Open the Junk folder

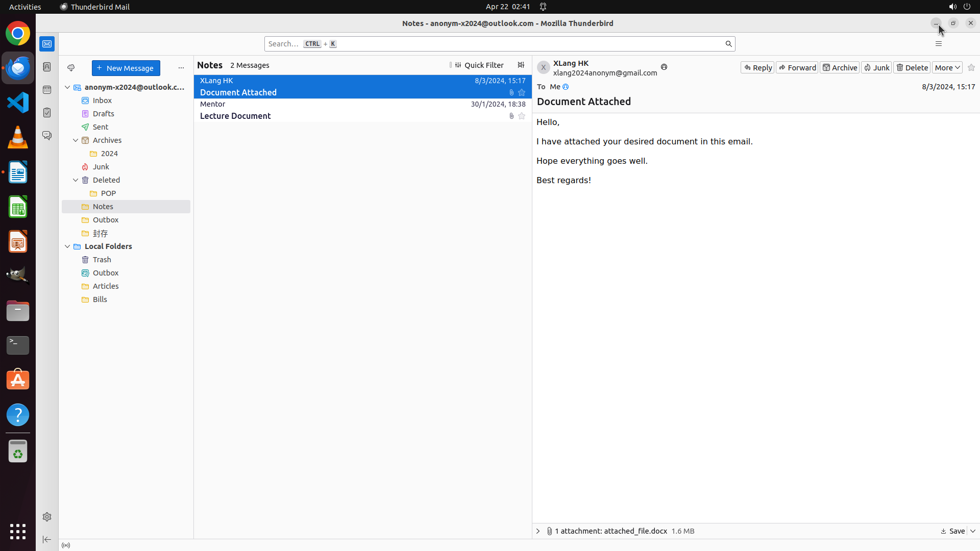[101, 167]
